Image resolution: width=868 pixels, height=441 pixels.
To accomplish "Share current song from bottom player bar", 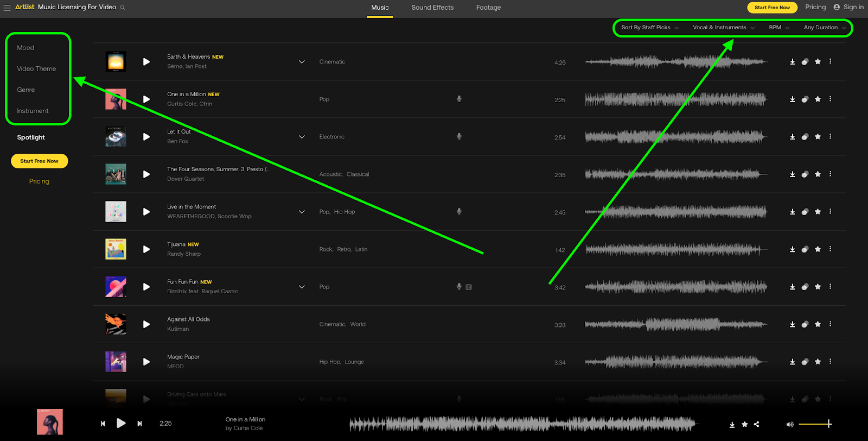I will click(x=757, y=424).
